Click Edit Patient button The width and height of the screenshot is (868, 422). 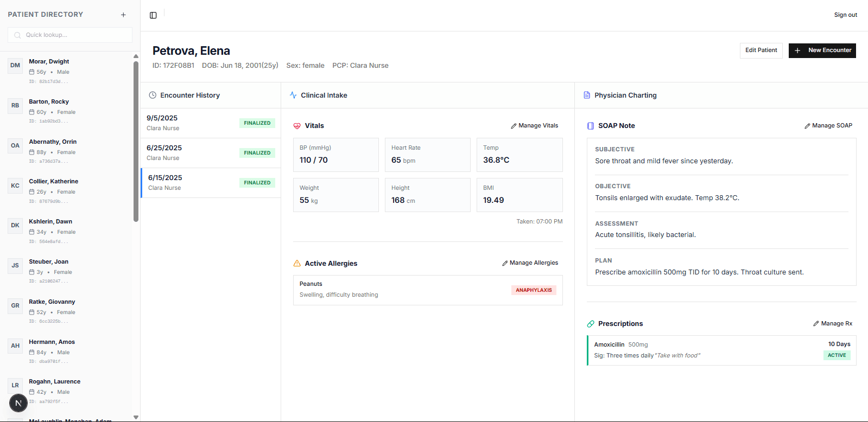(761, 50)
